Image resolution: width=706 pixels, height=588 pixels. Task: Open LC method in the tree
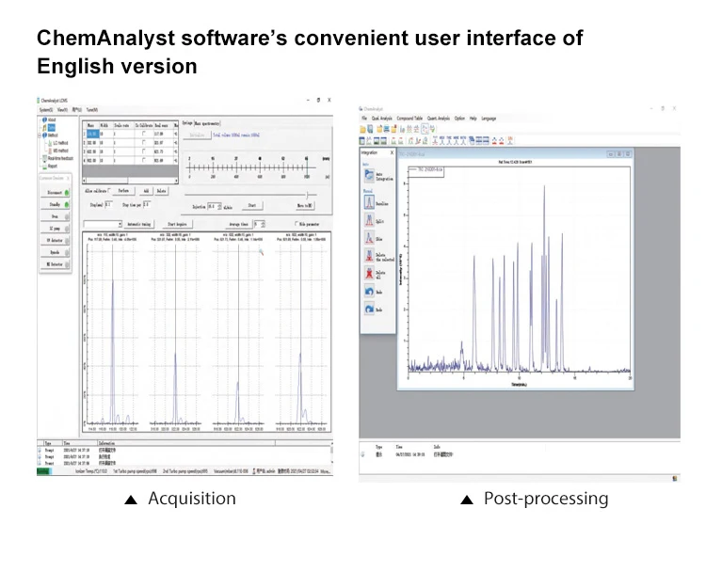58,143
